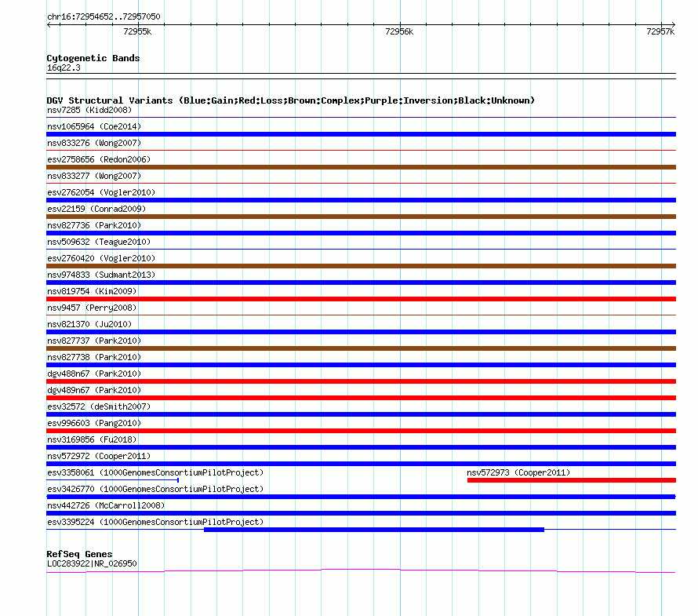Open the esv2758656 (Redon2006) variant label
The width and height of the screenshot is (698, 616).
pyautogui.click(x=99, y=159)
